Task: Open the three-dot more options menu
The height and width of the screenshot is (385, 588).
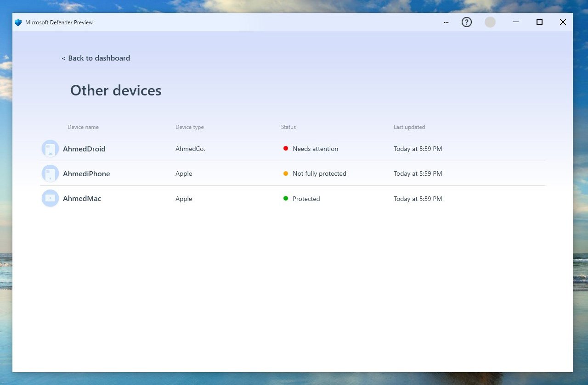Action: coord(446,22)
